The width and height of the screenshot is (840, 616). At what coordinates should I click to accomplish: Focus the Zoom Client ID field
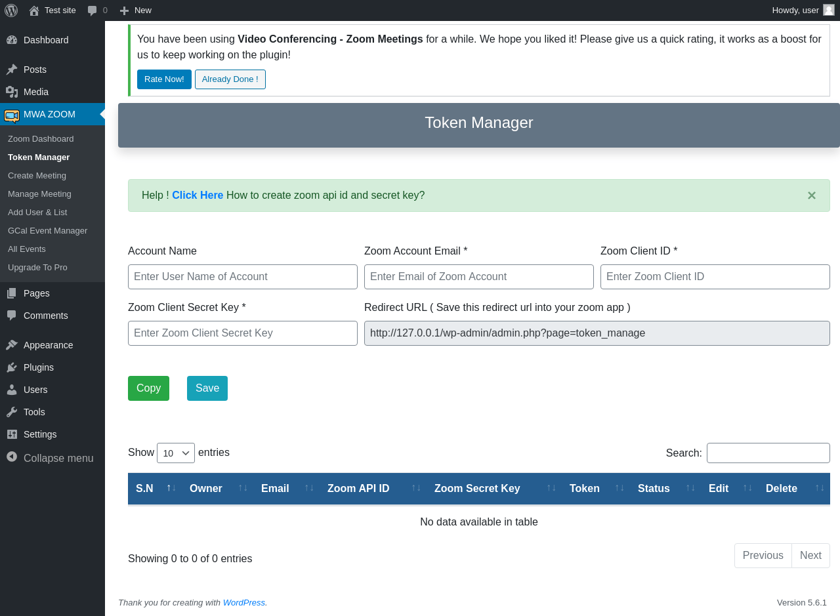[x=715, y=277]
